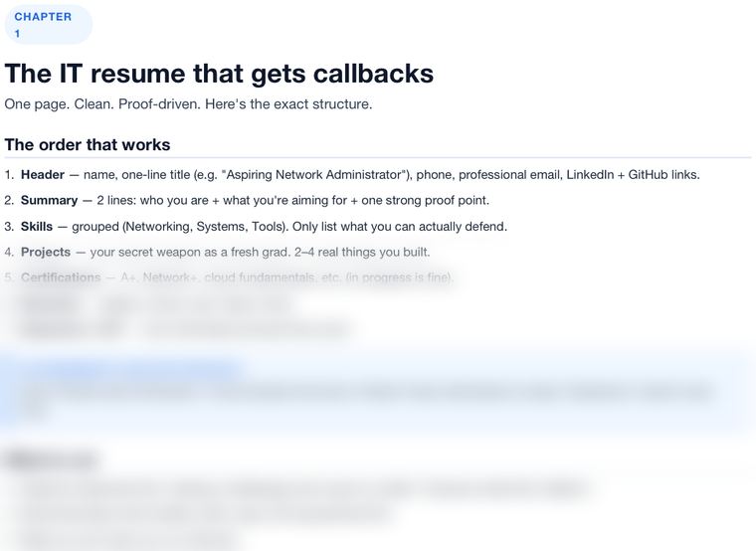Click the bold 'Header' list term
This screenshot has width=756, height=551.
point(43,174)
